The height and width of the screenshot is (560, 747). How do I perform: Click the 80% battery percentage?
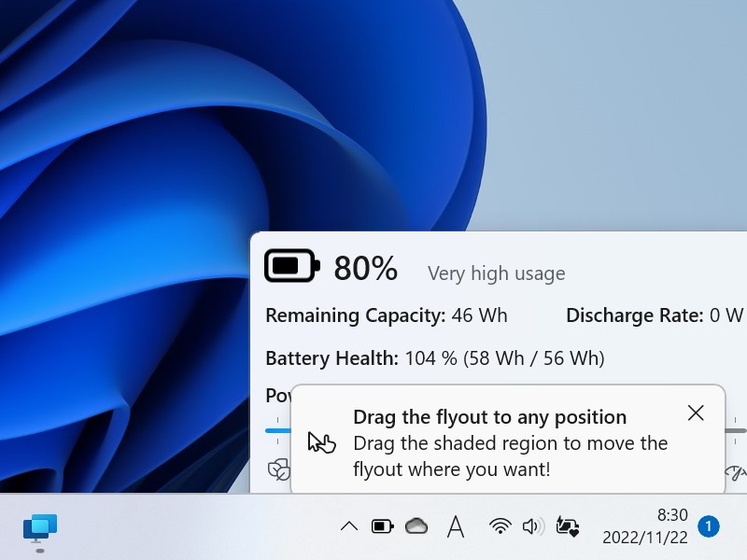(365, 268)
